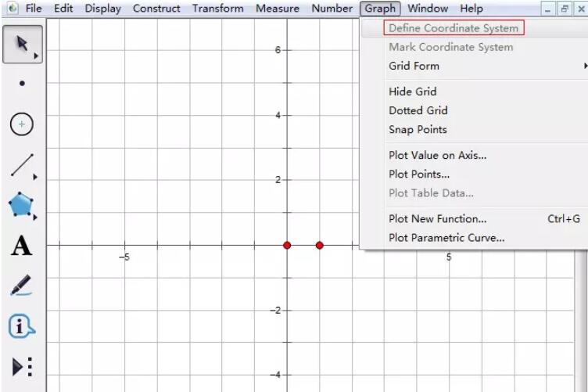Open the Transform menu
Screen dimensions: 588x392
coord(218,9)
